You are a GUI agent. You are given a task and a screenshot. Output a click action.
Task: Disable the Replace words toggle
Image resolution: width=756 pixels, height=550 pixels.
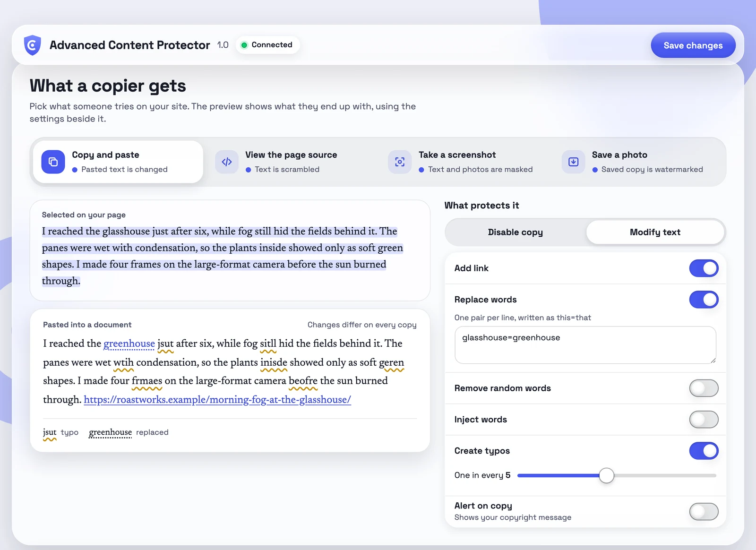[704, 300]
